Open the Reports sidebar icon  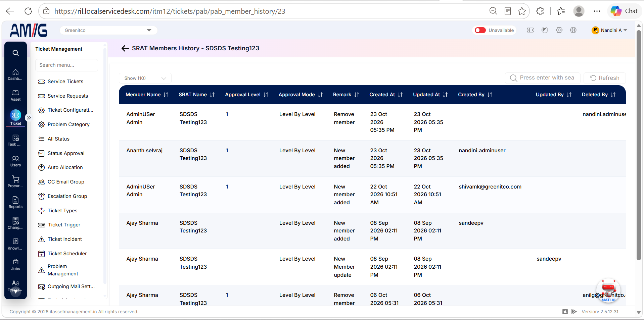pos(15,202)
